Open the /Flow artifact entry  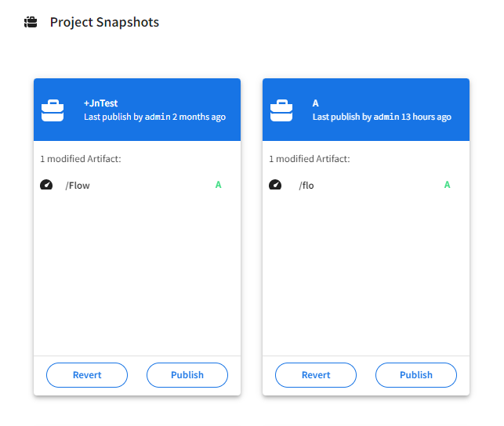click(x=78, y=186)
